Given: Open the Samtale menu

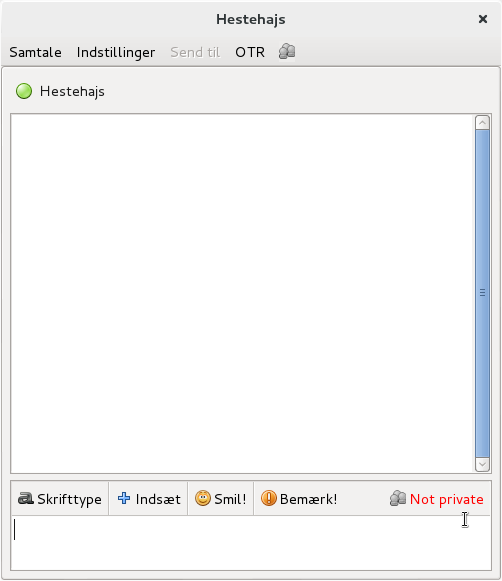Looking at the screenshot, I should [x=36, y=52].
